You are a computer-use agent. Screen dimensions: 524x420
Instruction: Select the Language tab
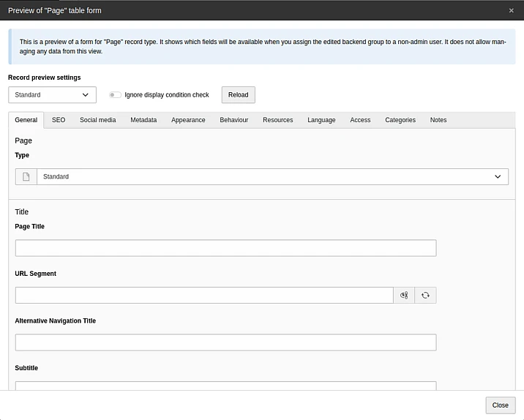pos(321,120)
